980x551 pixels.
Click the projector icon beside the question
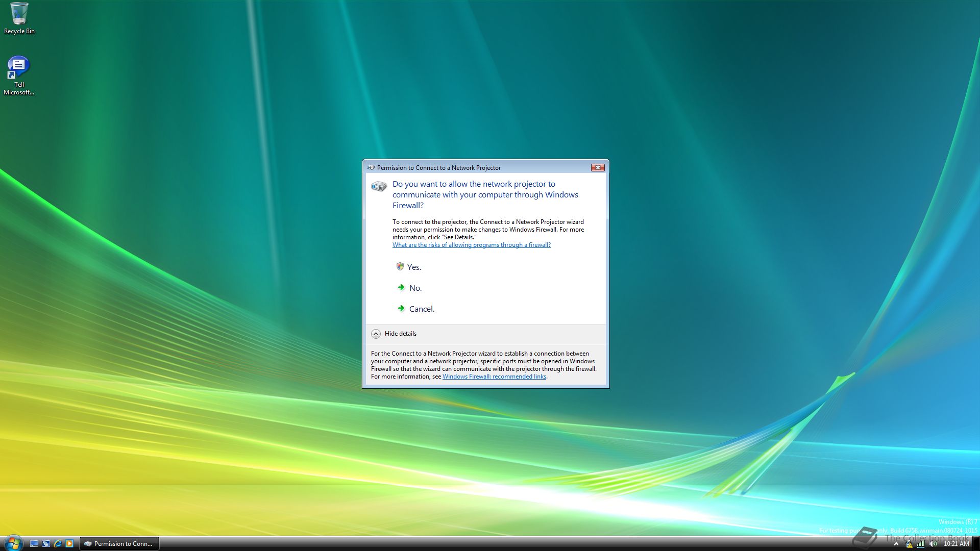click(379, 187)
